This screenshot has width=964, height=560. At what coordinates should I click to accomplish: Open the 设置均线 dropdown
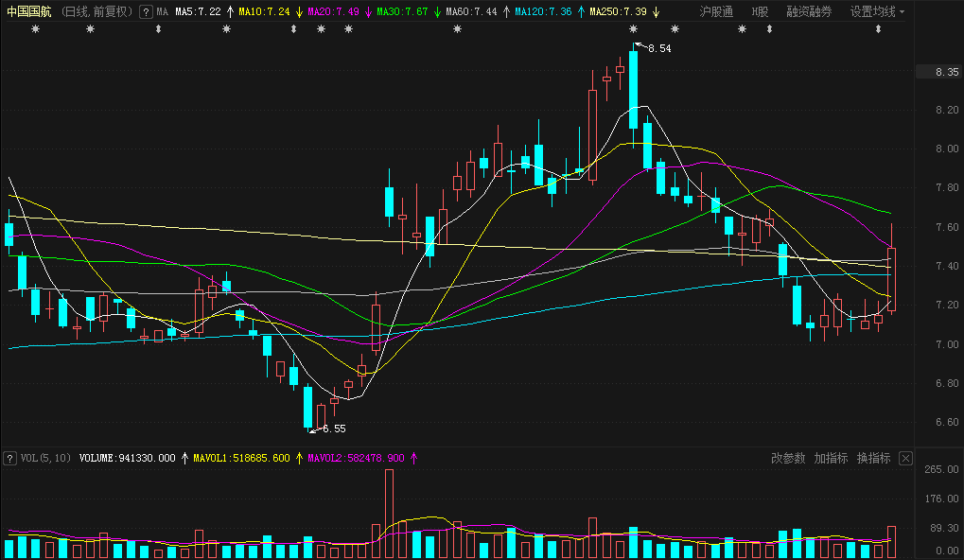(x=877, y=11)
